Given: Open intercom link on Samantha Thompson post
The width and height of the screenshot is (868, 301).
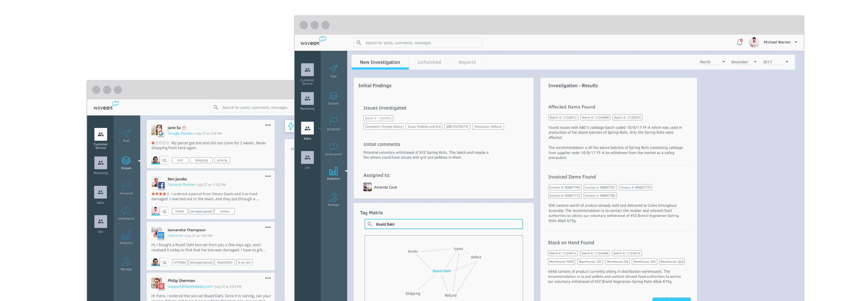Looking at the screenshot, I should pyautogui.click(x=175, y=236).
